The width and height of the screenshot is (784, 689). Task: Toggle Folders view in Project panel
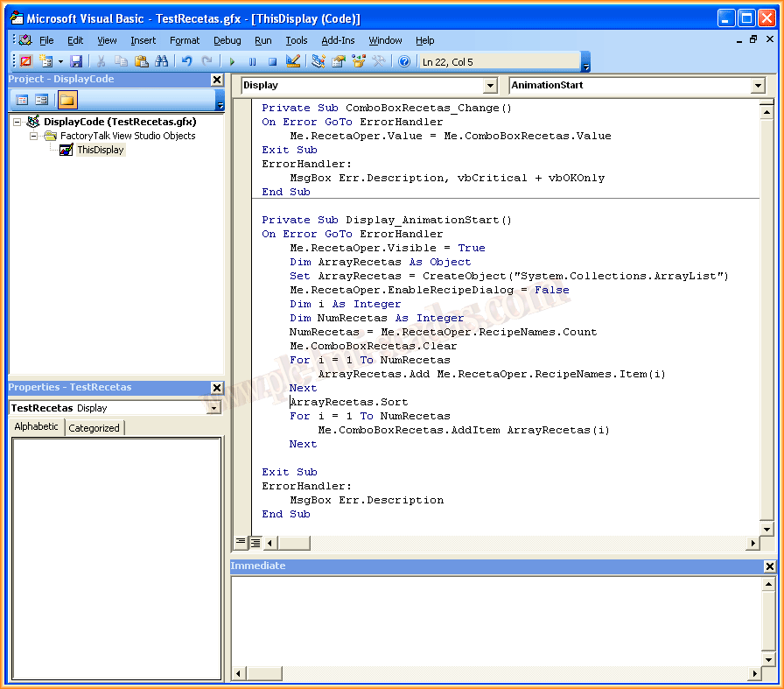(67, 100)
